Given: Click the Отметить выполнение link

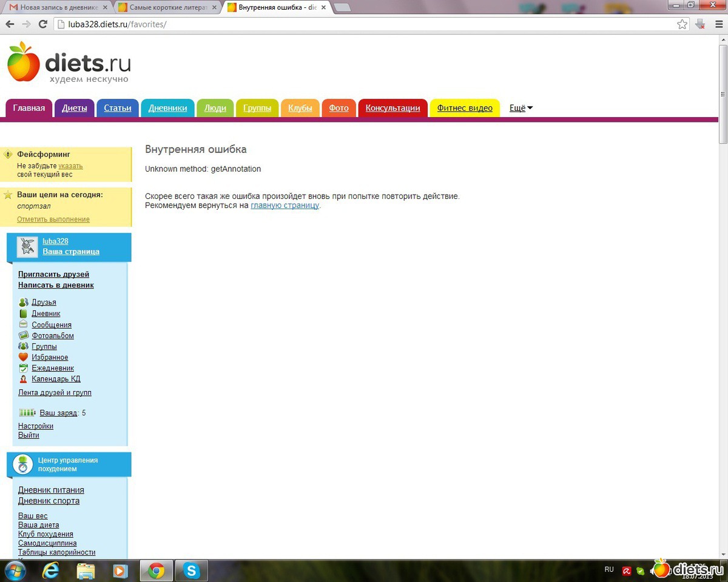Looking at the screenshot, I should tap(53, 219).
